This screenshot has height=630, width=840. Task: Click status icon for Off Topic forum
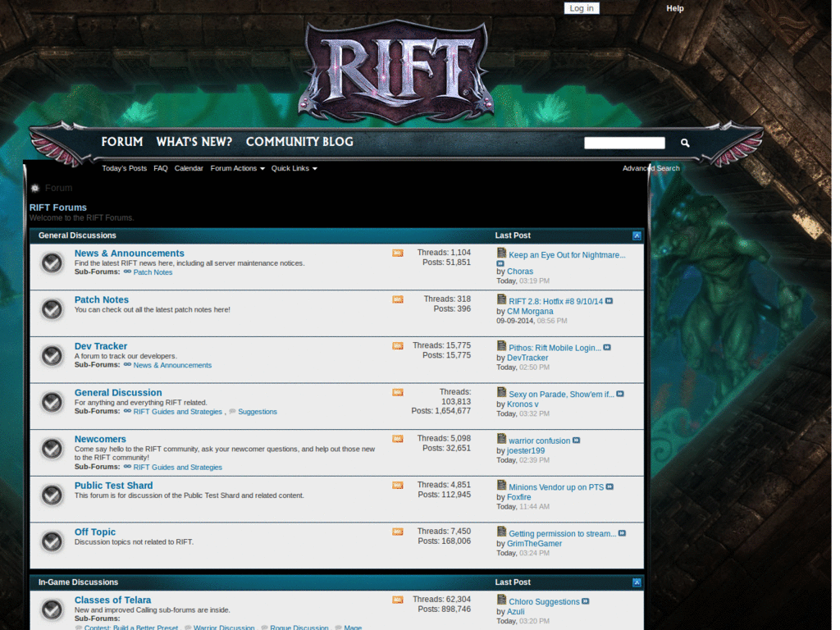[x=52, y=541]
